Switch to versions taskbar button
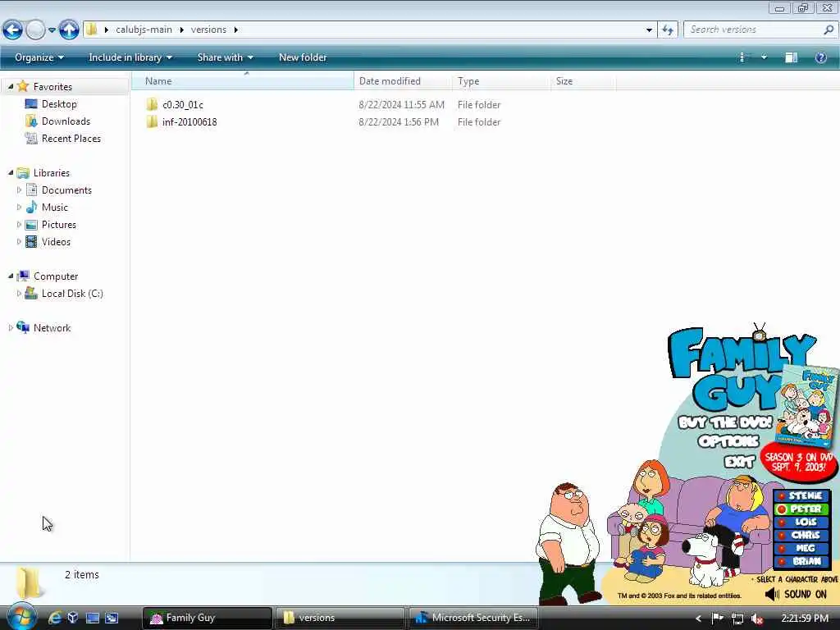 coord(340,618)
